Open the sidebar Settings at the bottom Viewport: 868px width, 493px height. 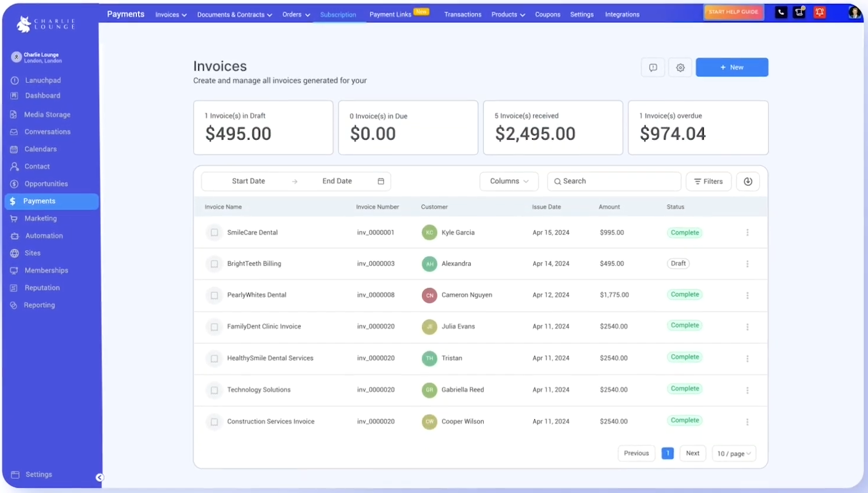coord(38,474)
